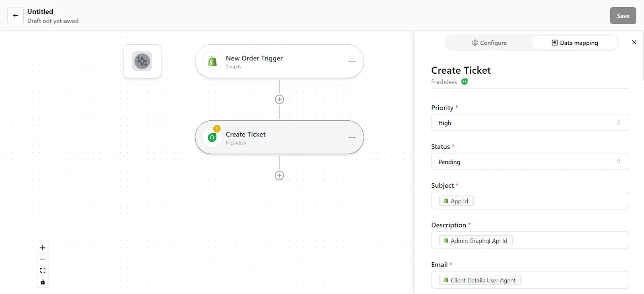Select the Admin Graphql Api Id token

pyautogui.click(x=476, y=240)
